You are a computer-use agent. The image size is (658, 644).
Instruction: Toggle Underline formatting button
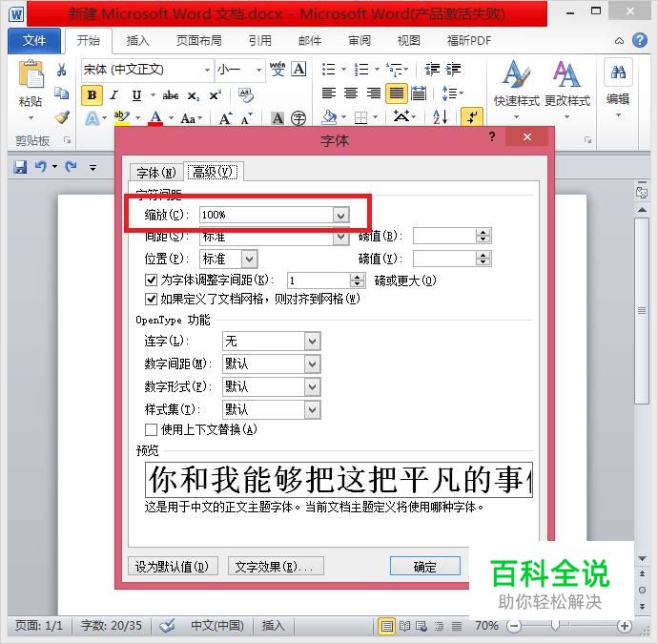tap(136, 95)
